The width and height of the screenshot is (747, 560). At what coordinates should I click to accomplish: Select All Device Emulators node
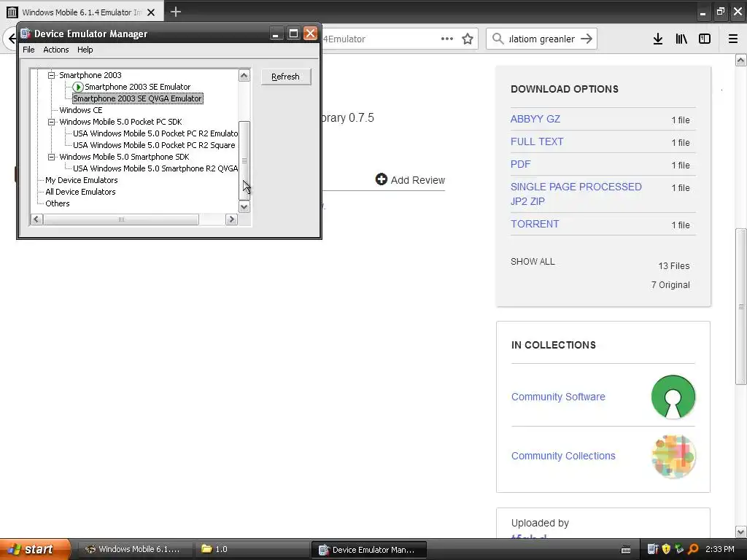pos(80,192)
